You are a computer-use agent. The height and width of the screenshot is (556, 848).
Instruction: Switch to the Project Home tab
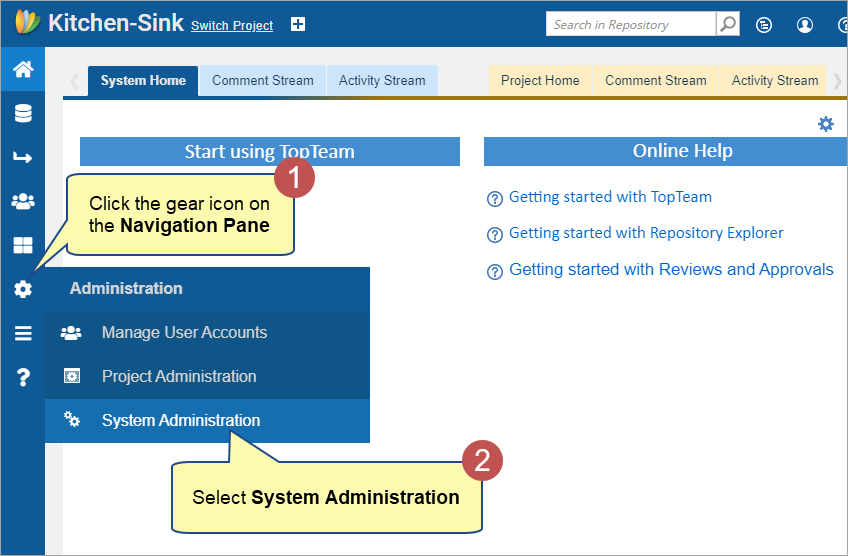tap(540, 81)
